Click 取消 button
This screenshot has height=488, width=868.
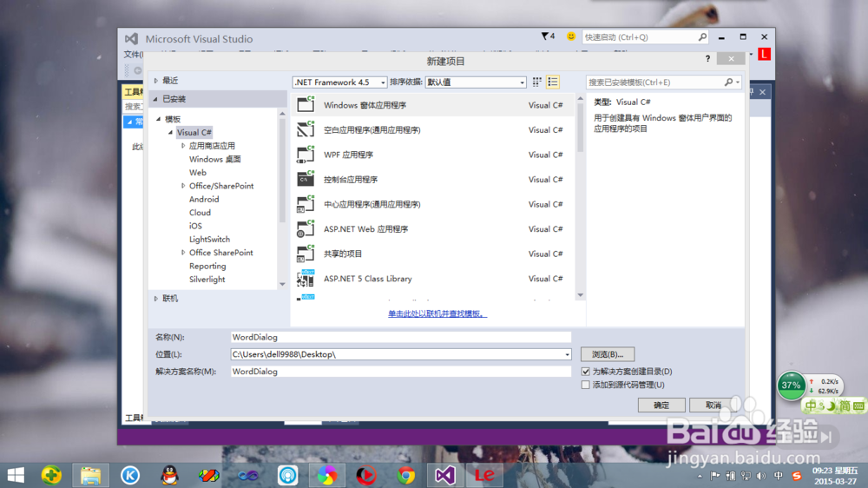(713, 406)
